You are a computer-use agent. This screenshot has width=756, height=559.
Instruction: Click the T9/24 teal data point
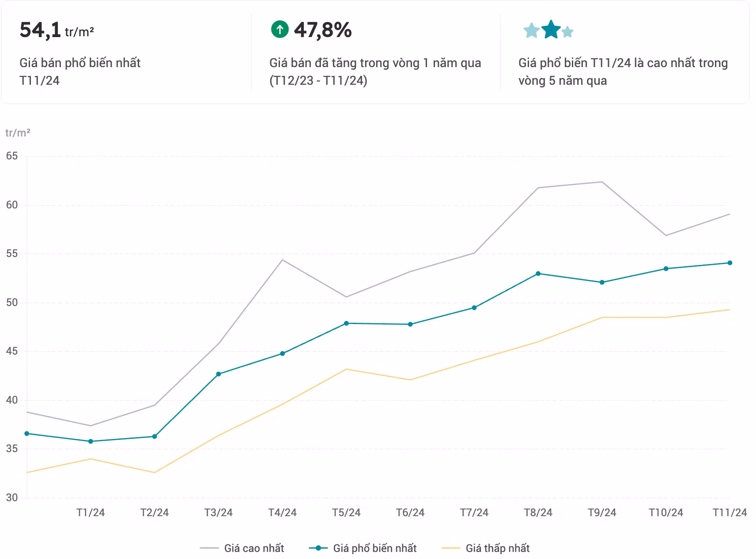coord(602,283)
